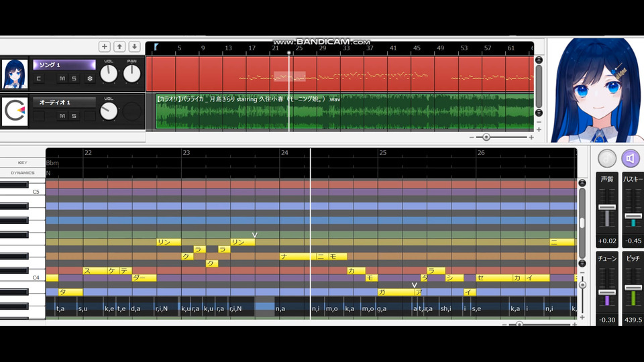Click the チューン slider handle
This screenshot has height=362, width=644.
point(607,292)
